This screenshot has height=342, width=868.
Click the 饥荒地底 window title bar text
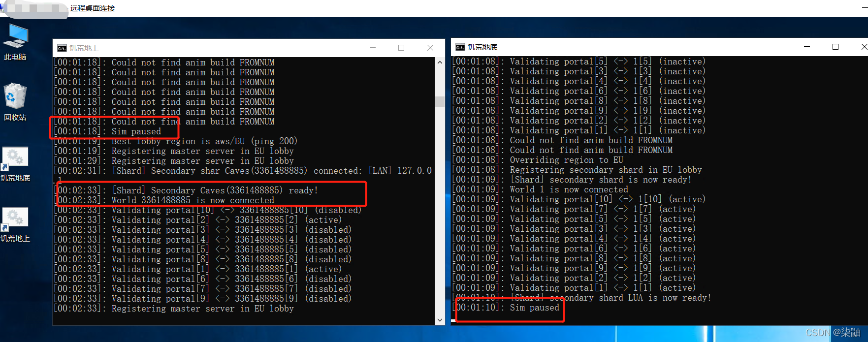(x=482, y=47)
